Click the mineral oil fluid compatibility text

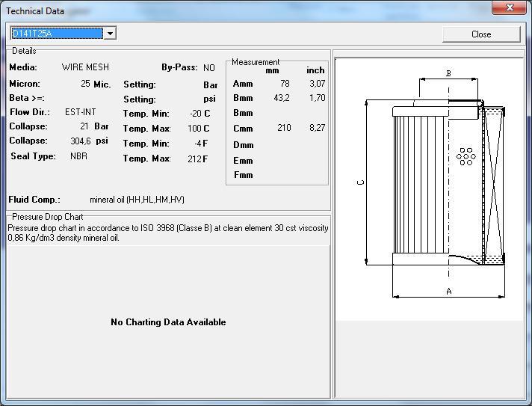tap(137, 200)
